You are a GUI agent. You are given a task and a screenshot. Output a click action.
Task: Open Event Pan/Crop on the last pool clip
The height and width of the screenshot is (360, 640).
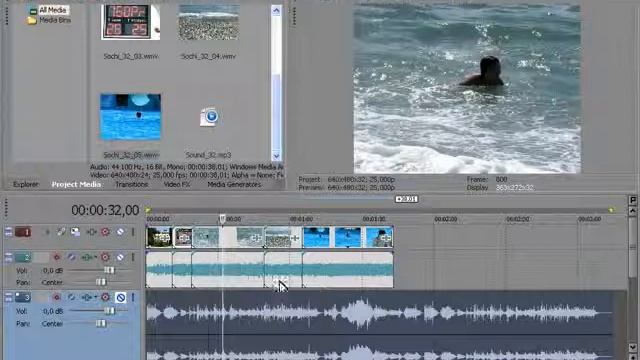coord(385,238)
